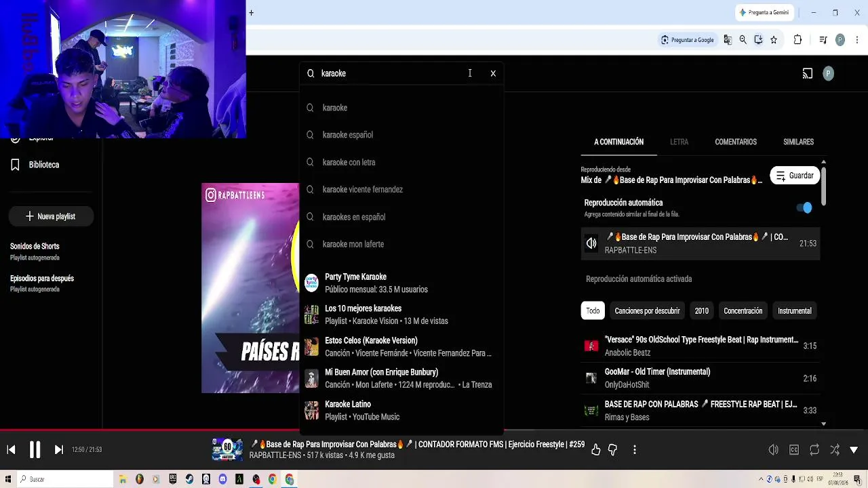The height and width of the screenshot is (488, 868).
Task: Select the Instrumental filter chip
Action: [794, 311]
